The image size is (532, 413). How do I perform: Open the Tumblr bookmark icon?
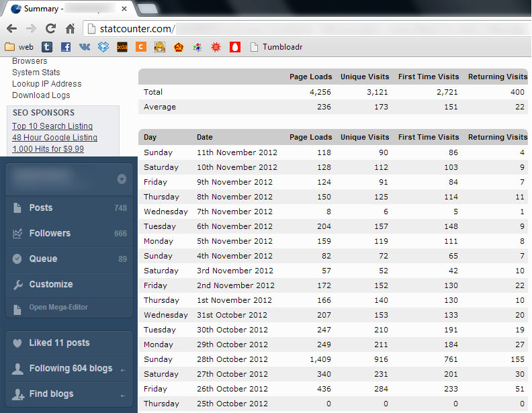pyautogui.click(x=47, y=47)
